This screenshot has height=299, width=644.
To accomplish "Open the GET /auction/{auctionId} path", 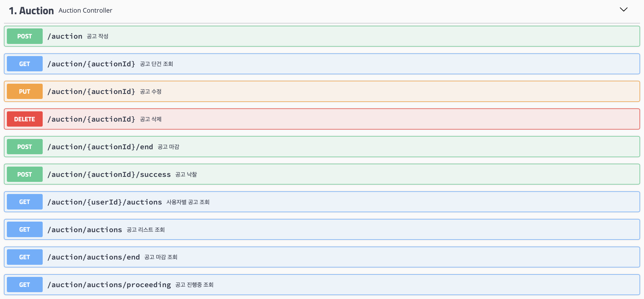I will click(x=91, y=64).
